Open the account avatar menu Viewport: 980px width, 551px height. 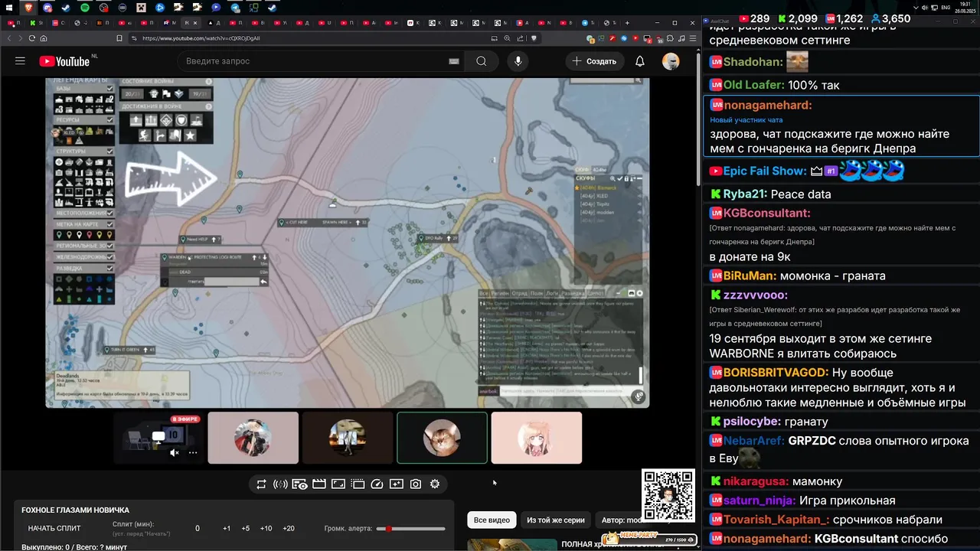[x=671, y=61]
